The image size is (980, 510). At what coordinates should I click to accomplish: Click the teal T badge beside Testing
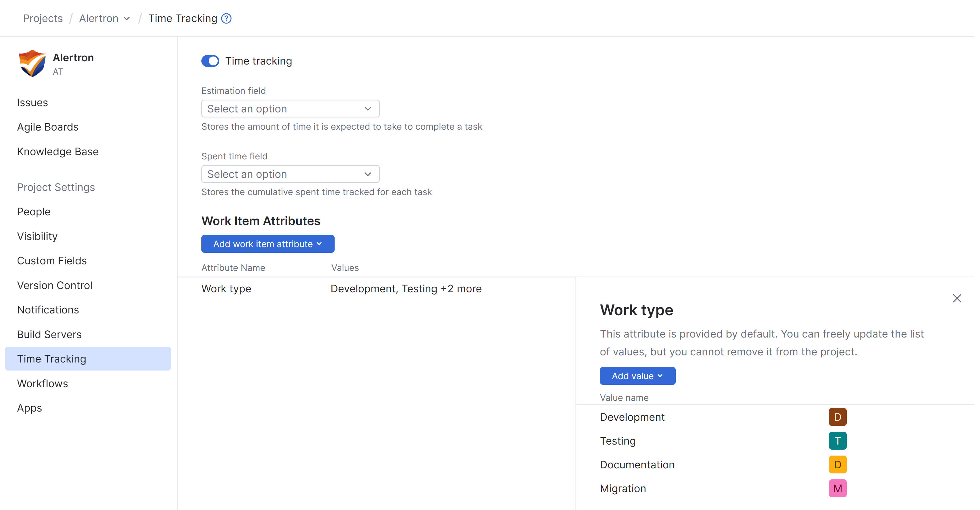coord(837,440)
